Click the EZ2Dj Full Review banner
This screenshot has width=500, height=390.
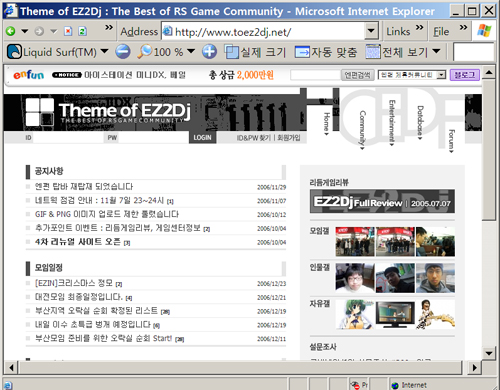point(382,201)
